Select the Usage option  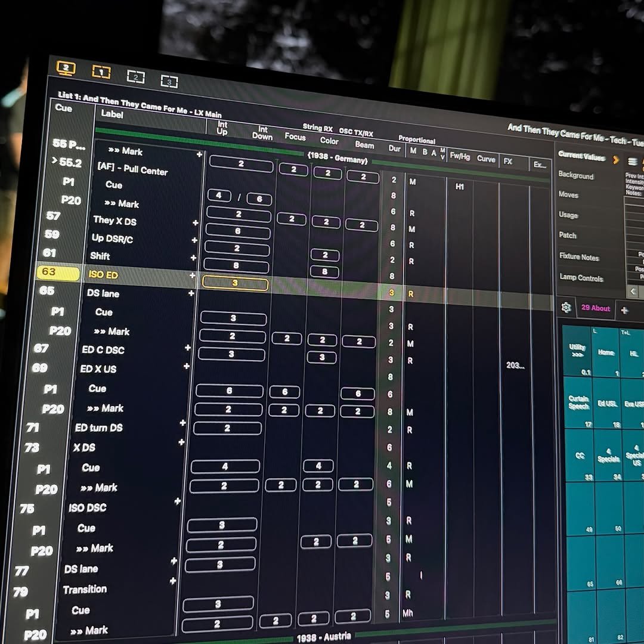pyautogui.click(x=568, y=215)
